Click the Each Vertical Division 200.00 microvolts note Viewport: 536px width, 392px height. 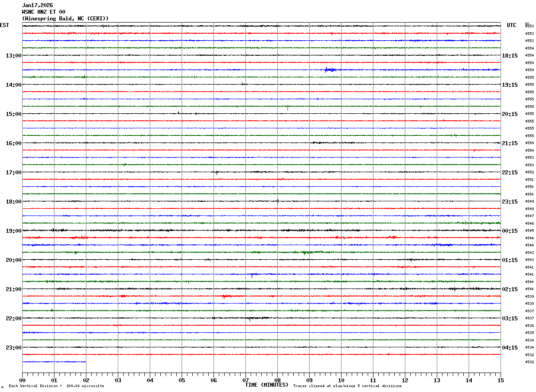click(57, 386)
